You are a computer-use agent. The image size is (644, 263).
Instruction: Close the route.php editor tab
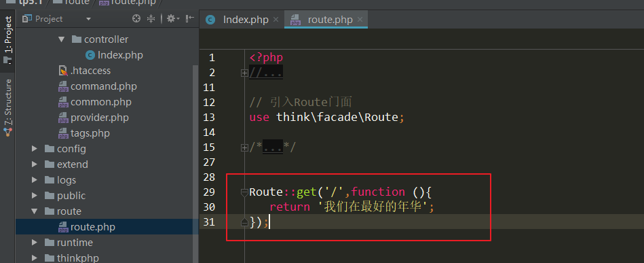(360, 19)
